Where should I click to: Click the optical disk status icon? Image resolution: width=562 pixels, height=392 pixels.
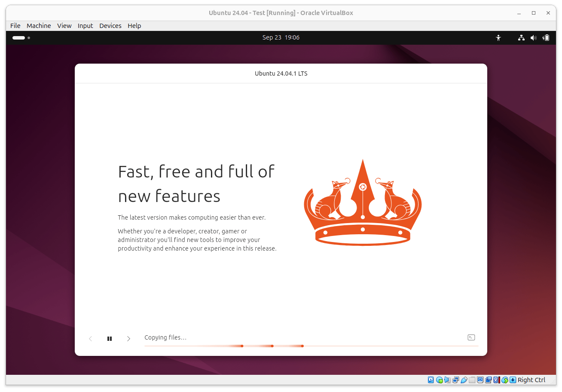tap(440, 380)
